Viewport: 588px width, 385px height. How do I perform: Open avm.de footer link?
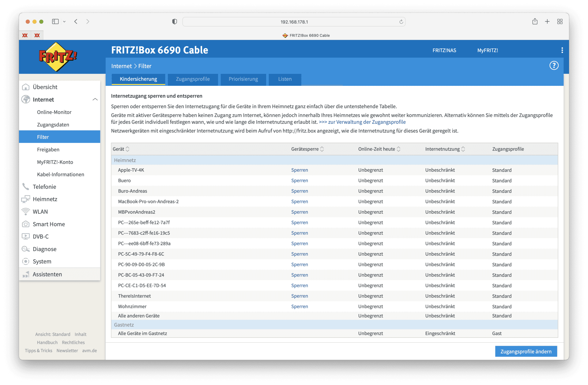[x=89, y=351]
